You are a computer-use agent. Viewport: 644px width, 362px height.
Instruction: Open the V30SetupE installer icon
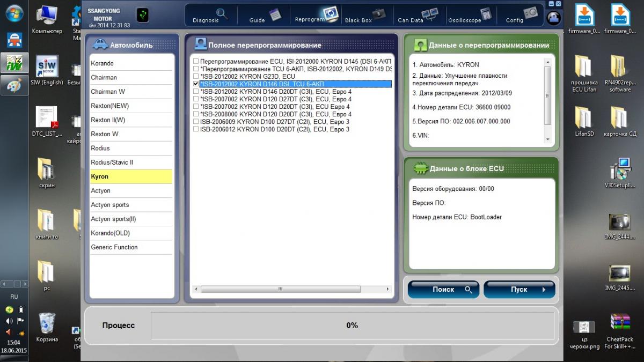(620, 173)
